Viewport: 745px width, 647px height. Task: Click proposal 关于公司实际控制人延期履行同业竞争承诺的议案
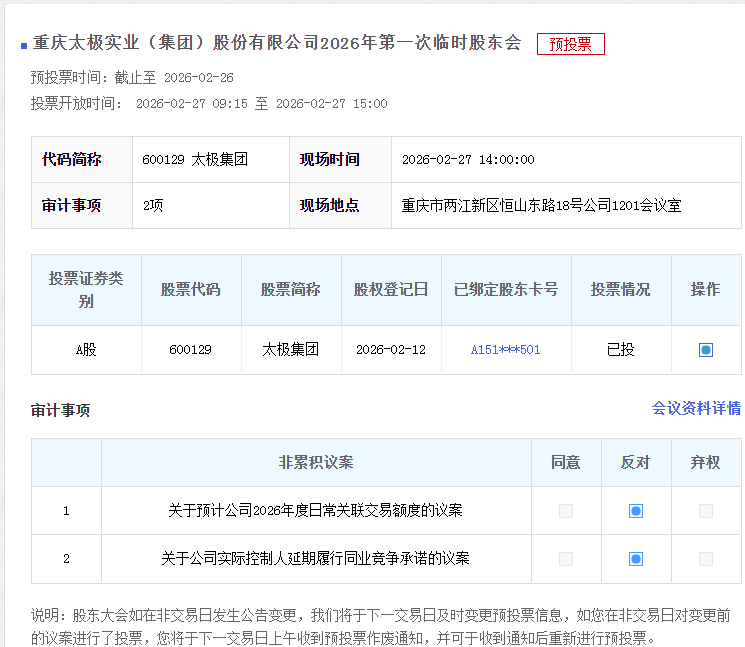(x=315, y=559)
